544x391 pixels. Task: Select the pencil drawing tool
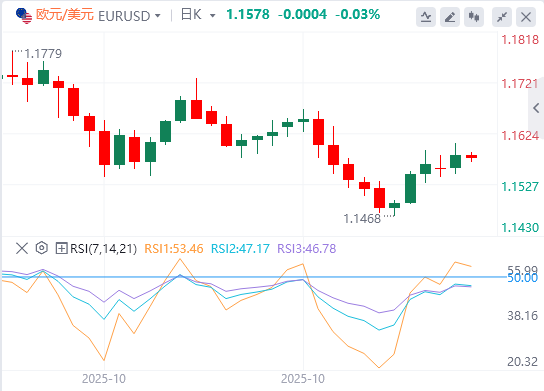(450, 17)
